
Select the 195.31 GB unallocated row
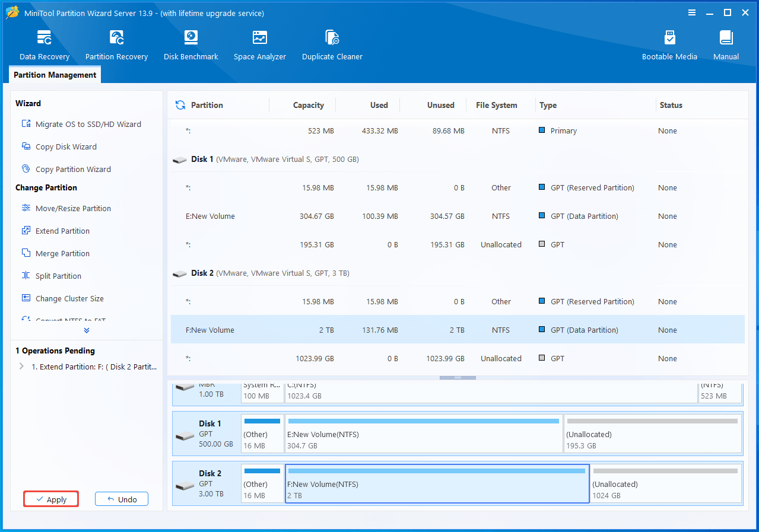click(x=458, y=244)
